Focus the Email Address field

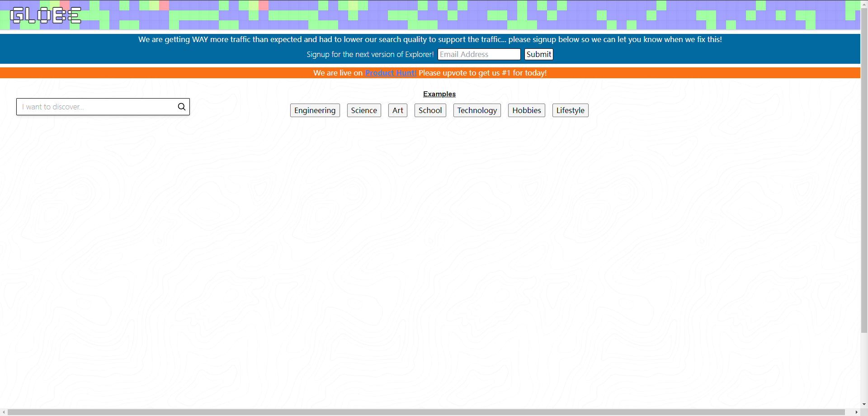tap(479, 54)
